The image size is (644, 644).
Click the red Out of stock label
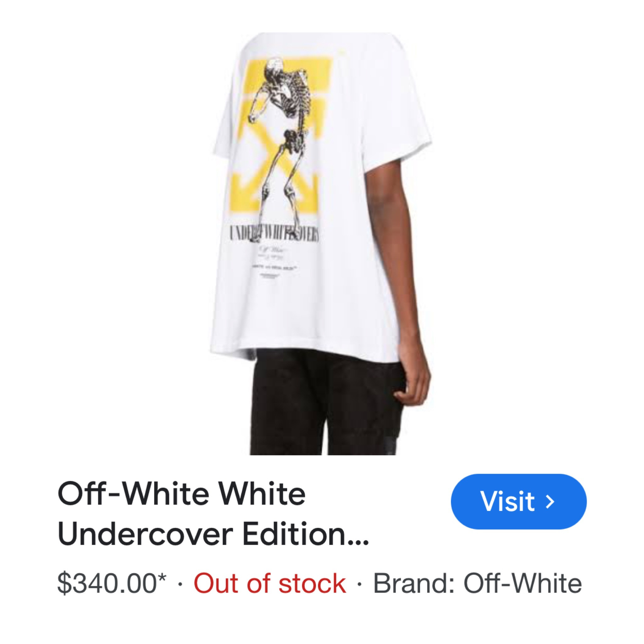pyautogui.click(x=270, y=583)
